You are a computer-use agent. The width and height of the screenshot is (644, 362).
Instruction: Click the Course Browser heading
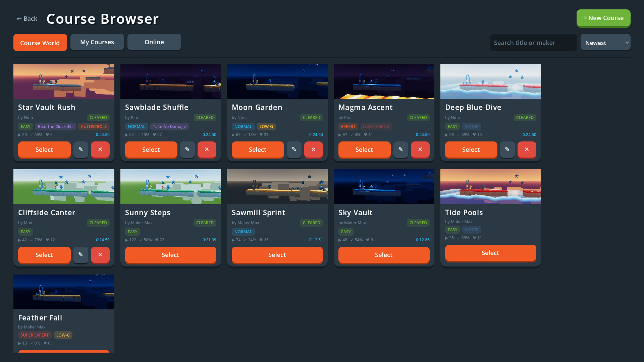click(103, 19)
